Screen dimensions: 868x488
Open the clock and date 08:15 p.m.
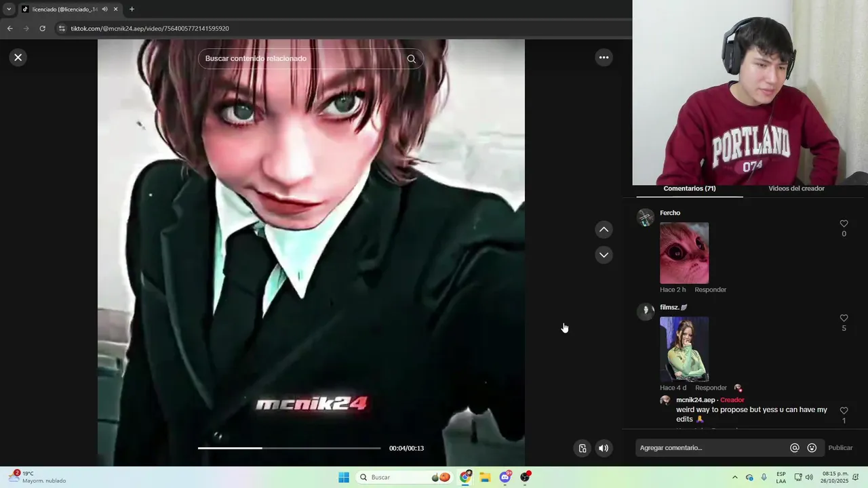click(x=835, y=477)
